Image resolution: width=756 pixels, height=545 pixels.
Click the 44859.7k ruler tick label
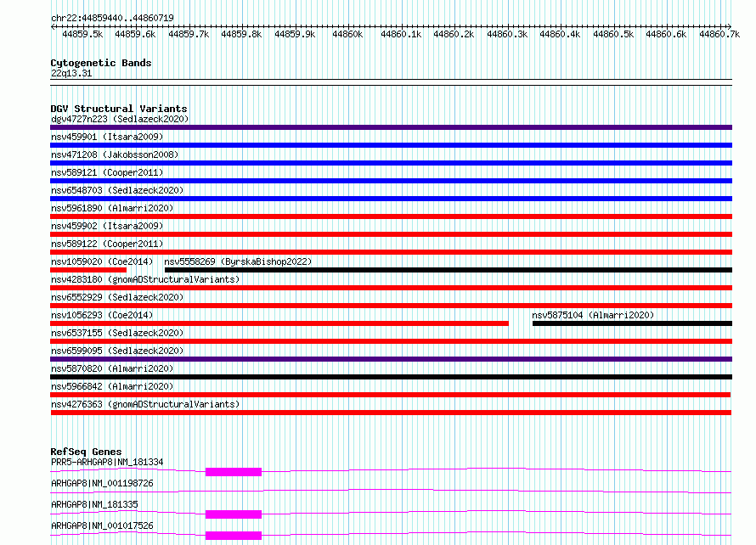(x=189, y=34)
